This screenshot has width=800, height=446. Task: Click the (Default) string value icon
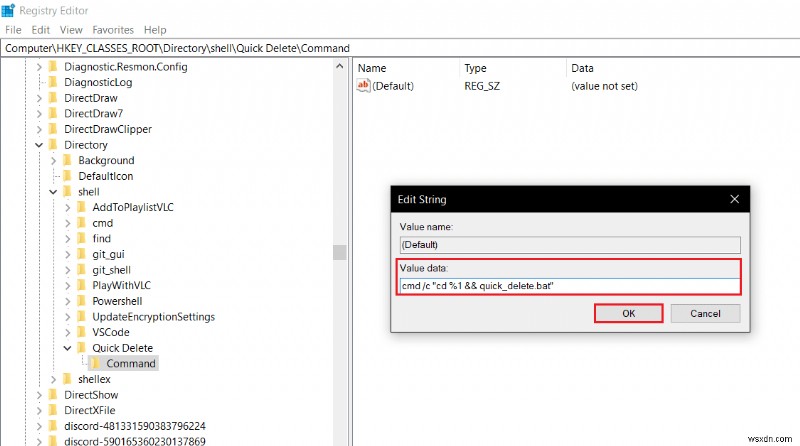point(363,86)
